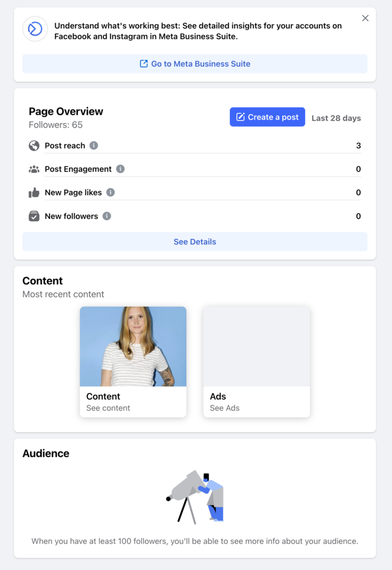Click the Post Engagement label

[x=78, y=169]
